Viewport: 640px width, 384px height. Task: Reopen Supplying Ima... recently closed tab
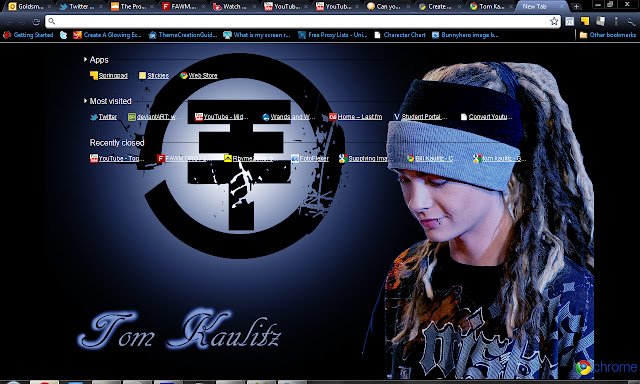click(x=363, y=158)
